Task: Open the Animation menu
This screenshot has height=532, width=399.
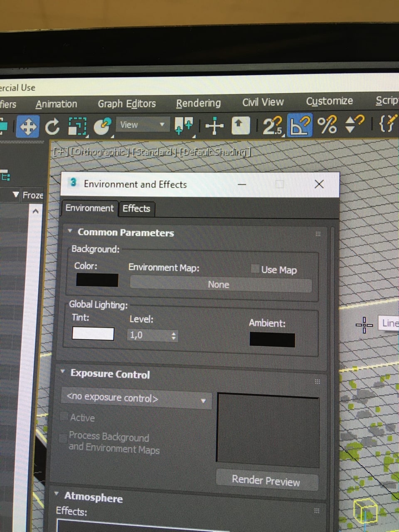Action: point(57,104)
